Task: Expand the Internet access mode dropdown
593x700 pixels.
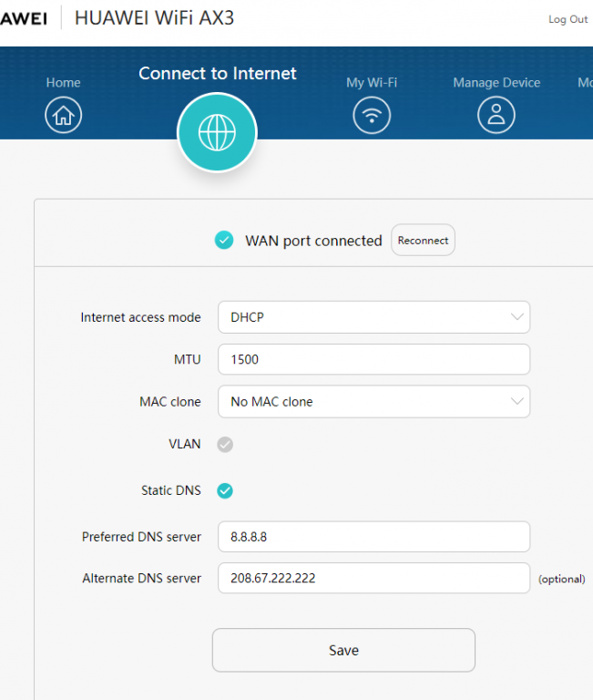Action: [373, 318]
